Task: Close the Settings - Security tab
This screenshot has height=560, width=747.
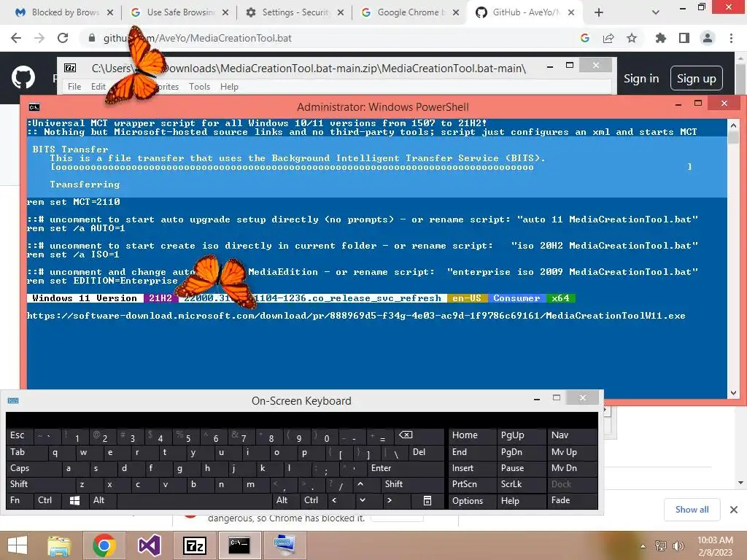Action: [x=341, y=12]
